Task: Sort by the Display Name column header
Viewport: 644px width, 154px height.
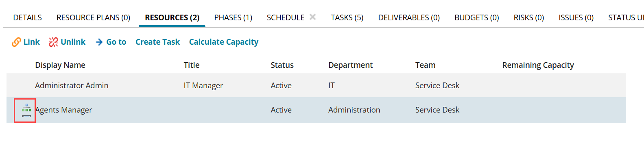Action: click(60, 65)
